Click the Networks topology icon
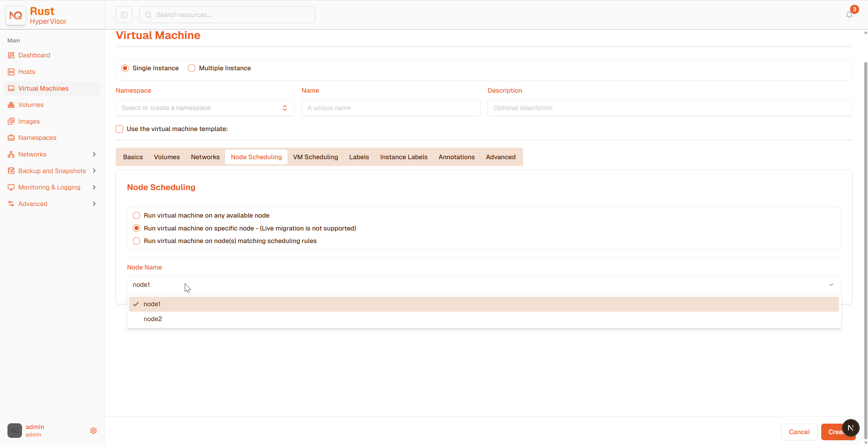Viewport: 868px width, 445px height. tap(11, 154)
